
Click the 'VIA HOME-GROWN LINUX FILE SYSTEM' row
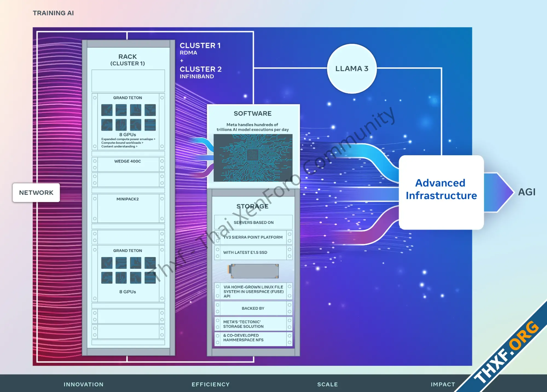[x=253, y=291]
